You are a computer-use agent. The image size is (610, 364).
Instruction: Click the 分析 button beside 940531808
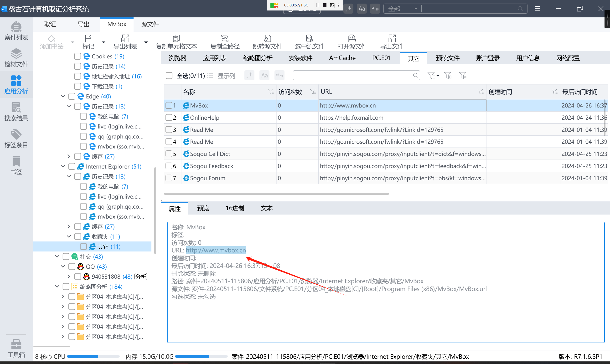(x=141, y=277)
